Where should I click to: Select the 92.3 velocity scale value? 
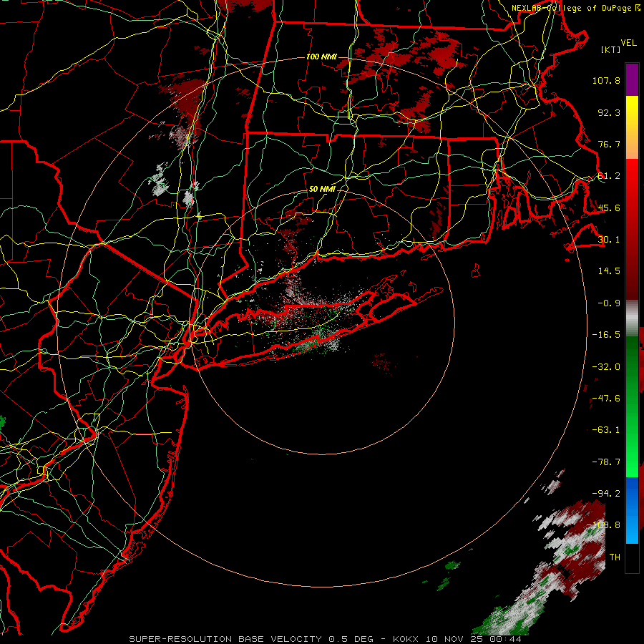(609, 112)
